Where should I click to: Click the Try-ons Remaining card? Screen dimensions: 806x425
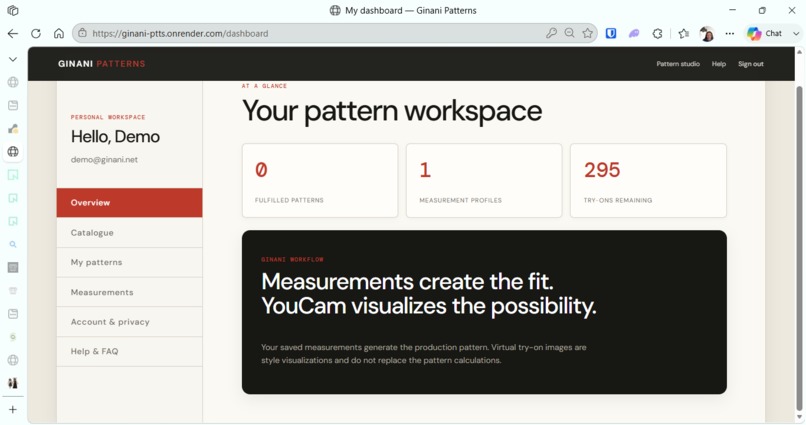[x=648, y=180]
